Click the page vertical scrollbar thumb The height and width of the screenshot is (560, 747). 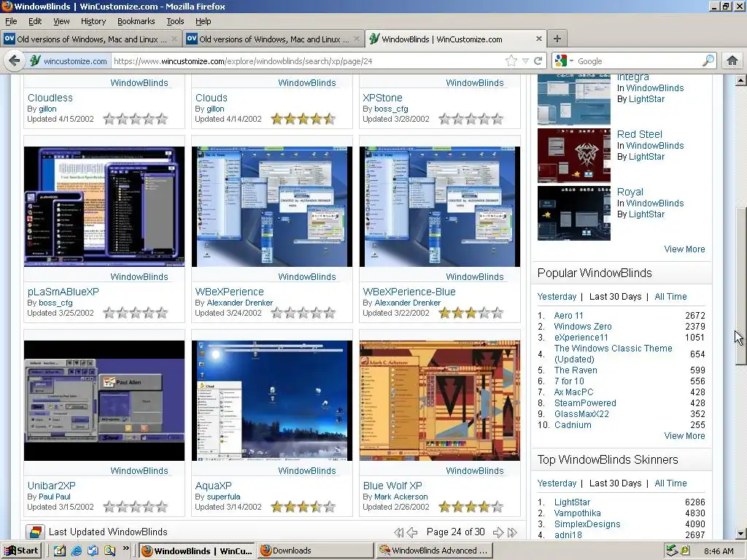(740, 286)
